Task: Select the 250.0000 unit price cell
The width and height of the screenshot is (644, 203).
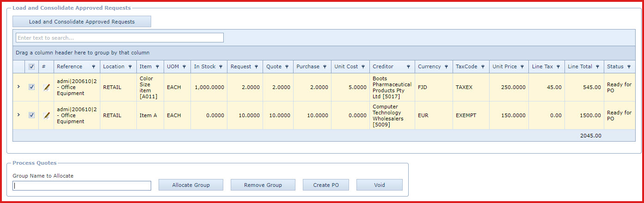Action: (509, 87)
